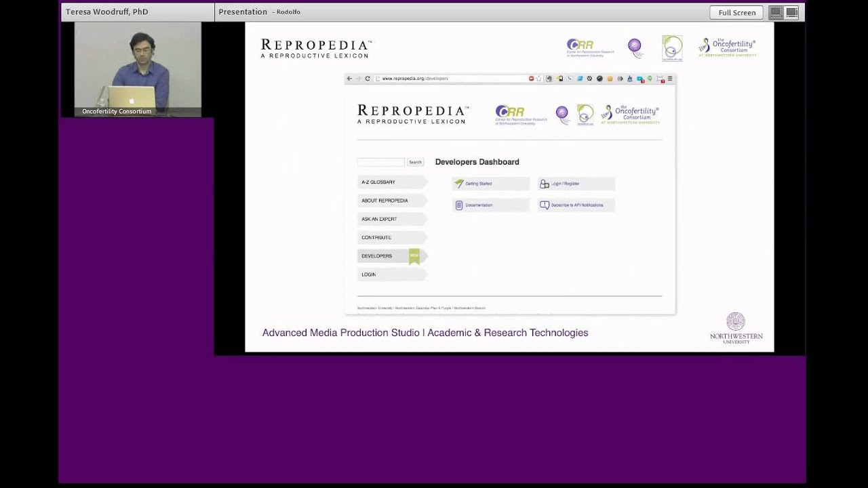The width and height of the screenshot is (868, 488).
Task: Click the green pin extension icon
Action: coord(650,79)
